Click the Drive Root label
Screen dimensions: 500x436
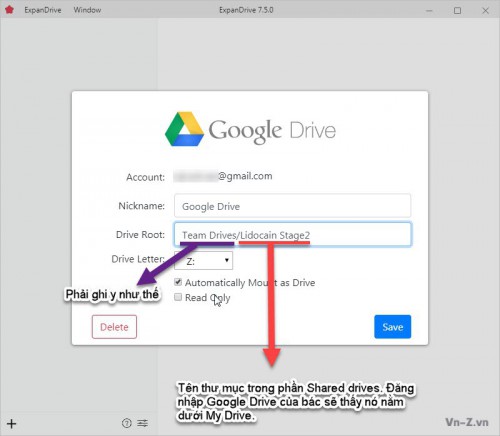tap(140, 234)
